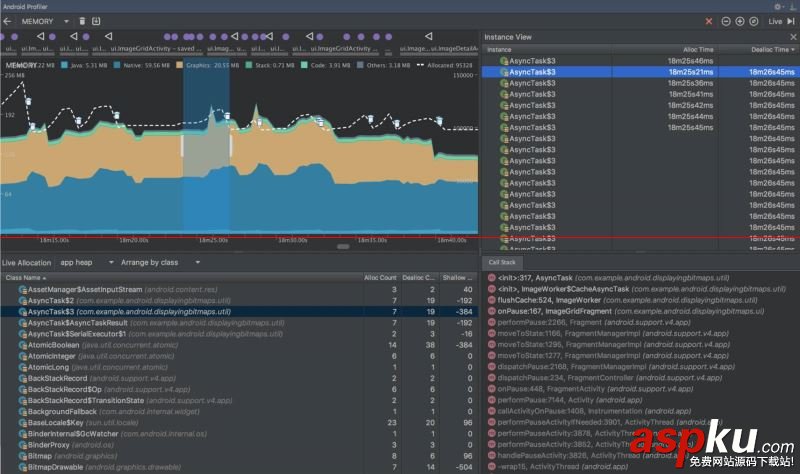Select AsyncTask$SerialExecutor$1 class row

[x=239, y=334]
